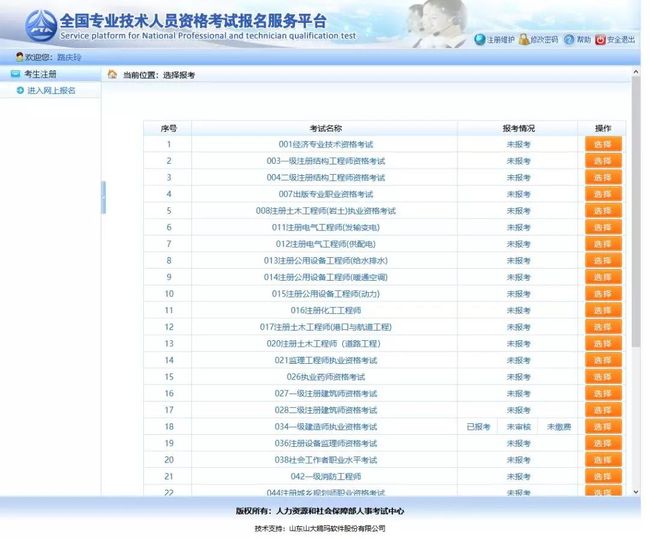Click 选择 for 026执业药师资格考试
This screenshot has height=539, width=650.
(603, 376)
